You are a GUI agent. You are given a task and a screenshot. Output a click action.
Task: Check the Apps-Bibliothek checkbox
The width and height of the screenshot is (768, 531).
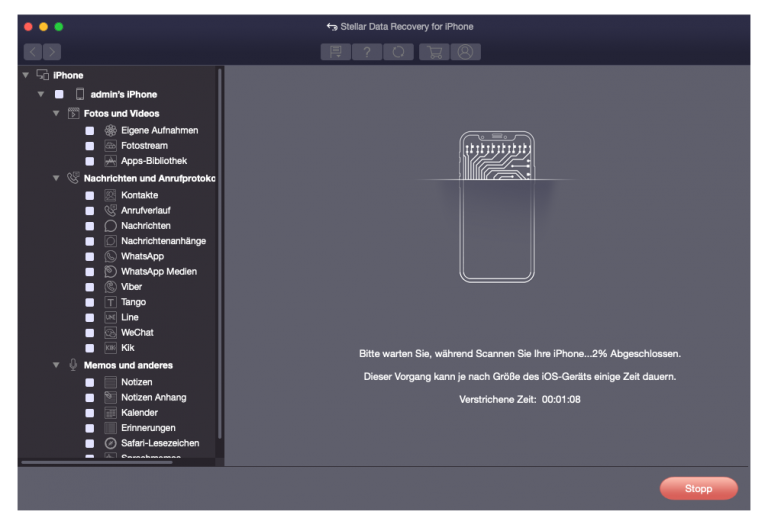coord(90,161)
